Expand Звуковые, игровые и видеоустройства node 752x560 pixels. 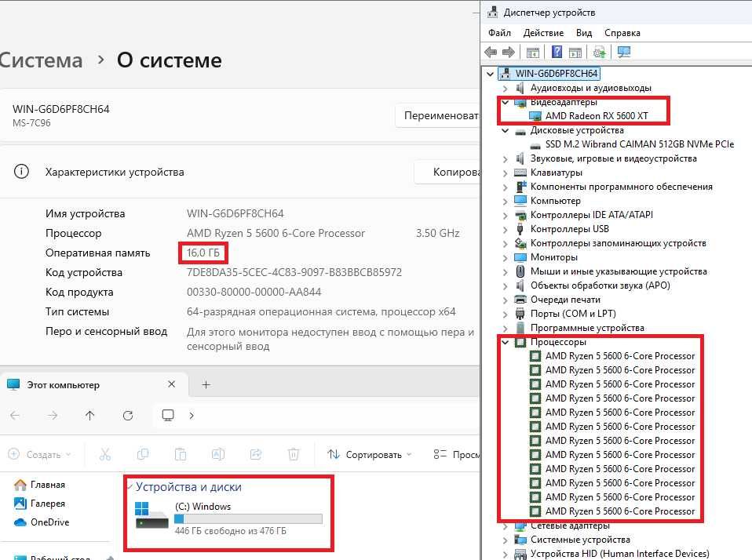click(505, 159)
